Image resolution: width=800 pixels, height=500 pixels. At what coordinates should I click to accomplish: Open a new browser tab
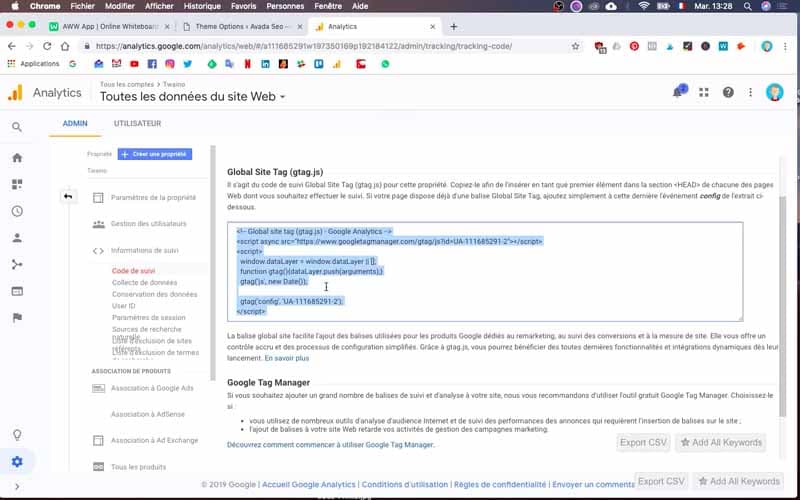[454, 27]
